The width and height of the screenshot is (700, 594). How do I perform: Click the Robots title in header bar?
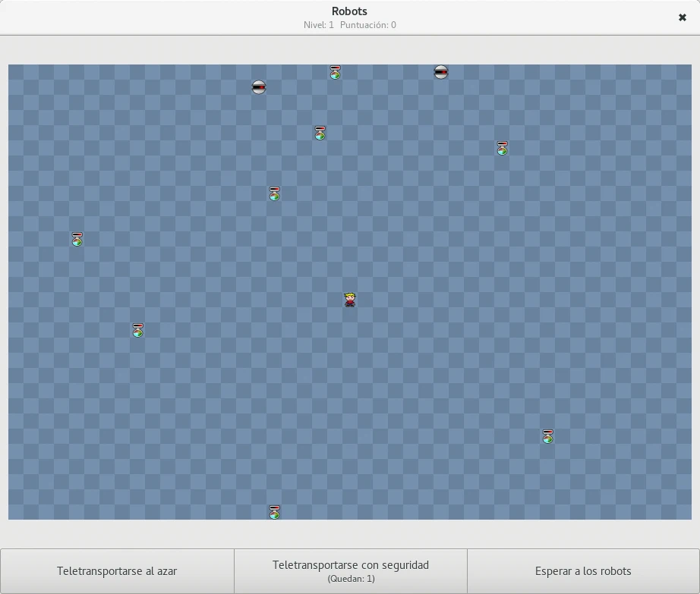(349, 11)
